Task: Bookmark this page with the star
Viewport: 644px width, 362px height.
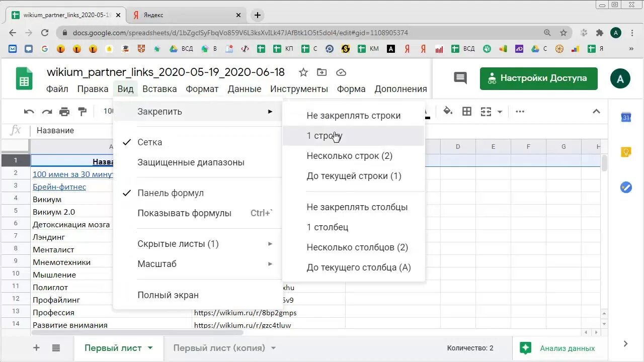Action: tap(563, 33)
